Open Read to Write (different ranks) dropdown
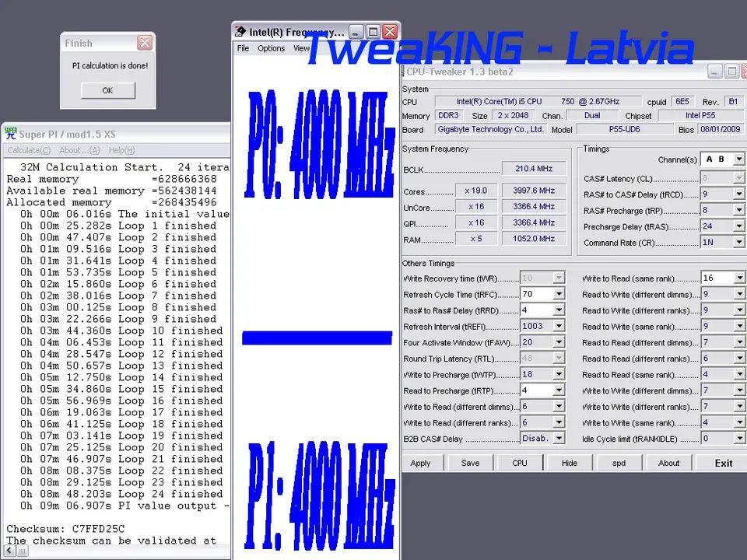The height and width of the screenshot is (560, 747). tap(739, 310)
